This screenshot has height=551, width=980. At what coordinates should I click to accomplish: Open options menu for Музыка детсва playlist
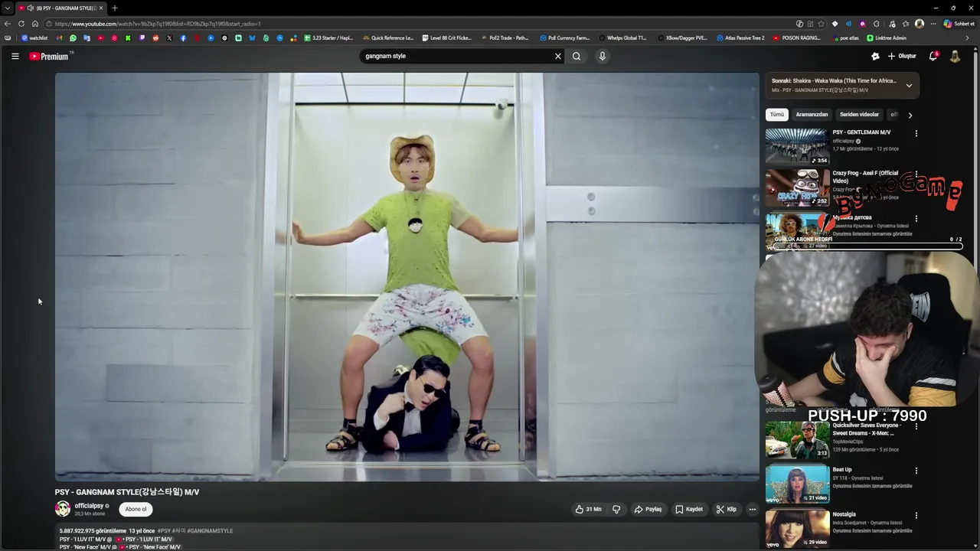916,219
